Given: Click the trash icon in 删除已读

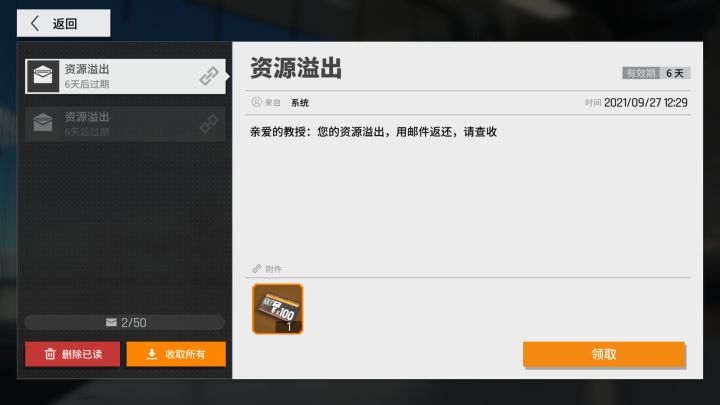Looking at the screenshot, I should pyautogui.click(x=50, y=354).
